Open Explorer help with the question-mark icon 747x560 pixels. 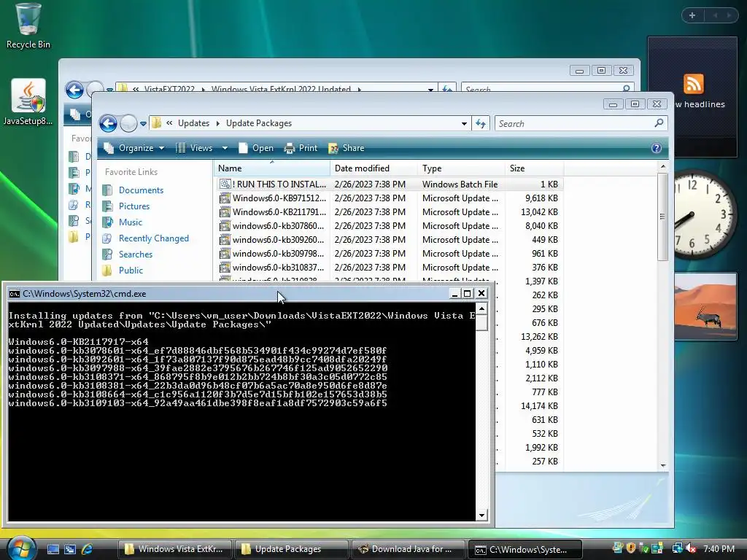click(x=656, y=148)
